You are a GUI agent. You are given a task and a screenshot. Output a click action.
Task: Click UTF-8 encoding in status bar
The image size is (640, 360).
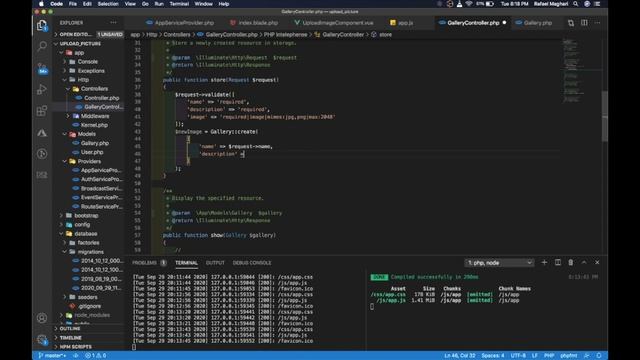(518, 356)
